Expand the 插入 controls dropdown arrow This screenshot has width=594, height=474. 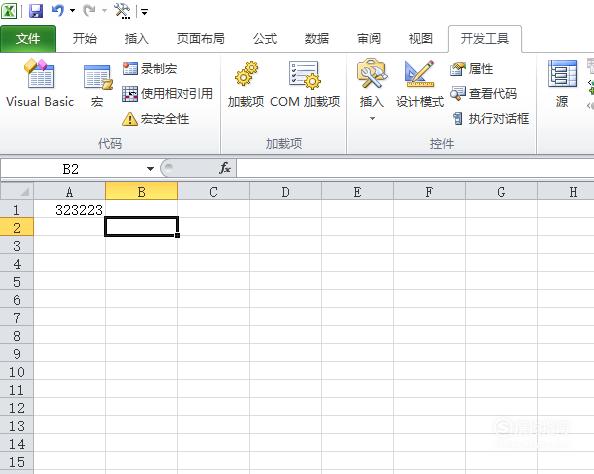(372, 119)
